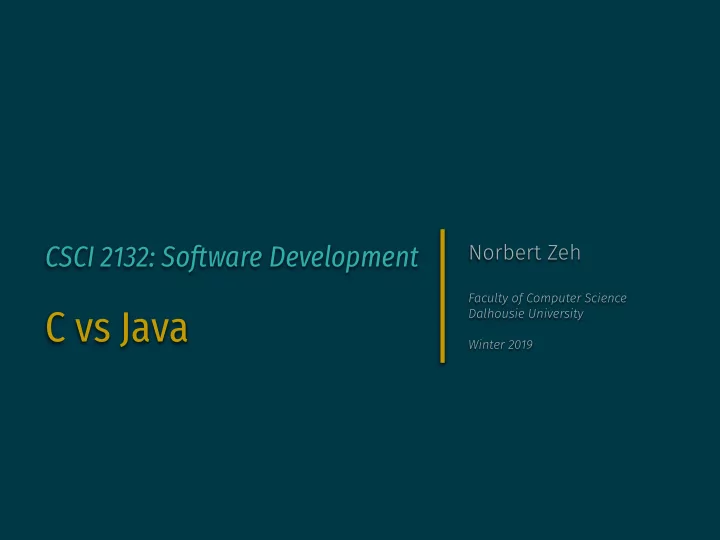Select the course title 'CSCI 2132: Software Development'
Viewport: 720px width, 540px height.
232,258
